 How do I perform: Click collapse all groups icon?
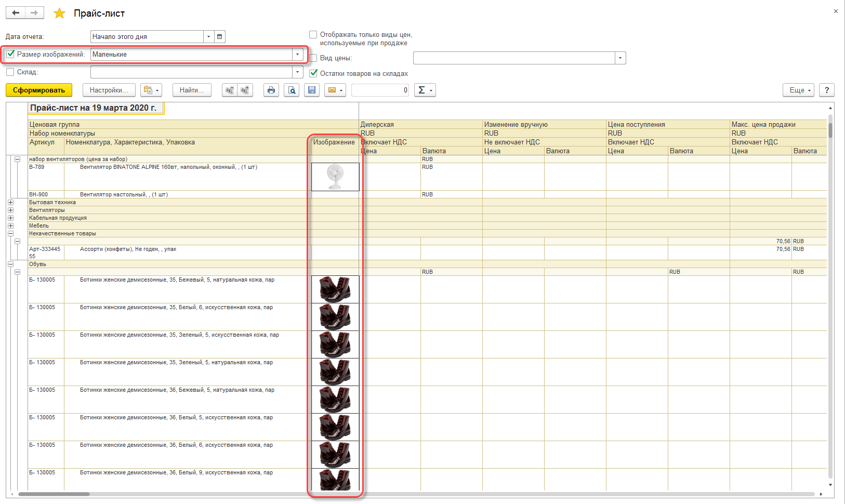230,90
